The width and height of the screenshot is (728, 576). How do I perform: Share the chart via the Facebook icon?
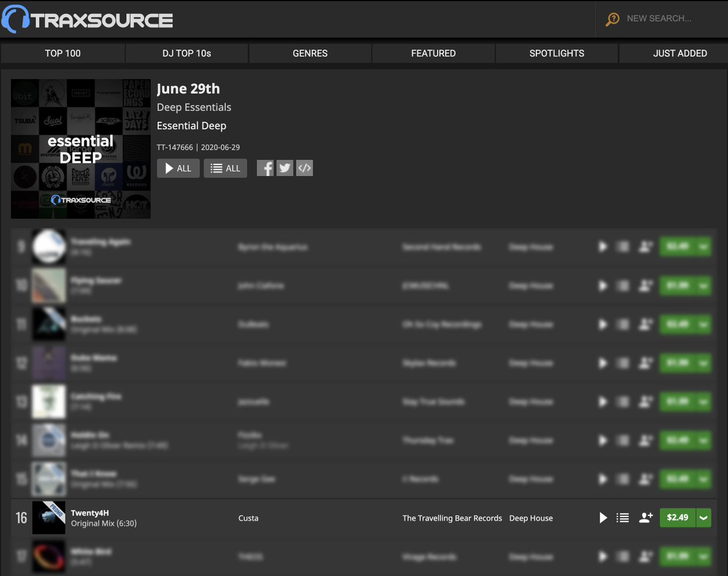[x=265, y=168]
